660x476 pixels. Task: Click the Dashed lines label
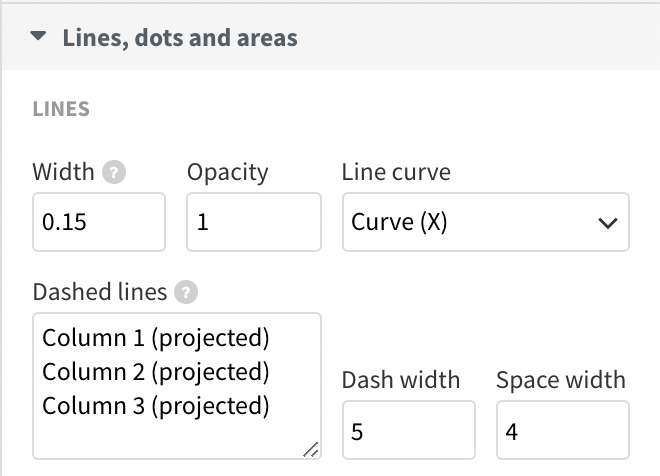[x=100, y=292]
